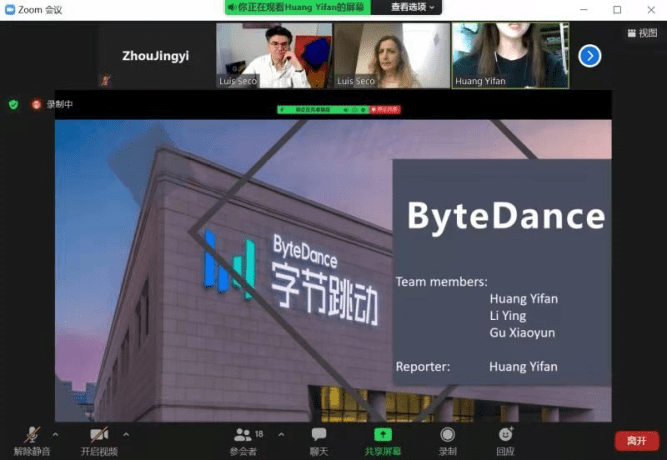Click the red Leave (离开) button

636,440
